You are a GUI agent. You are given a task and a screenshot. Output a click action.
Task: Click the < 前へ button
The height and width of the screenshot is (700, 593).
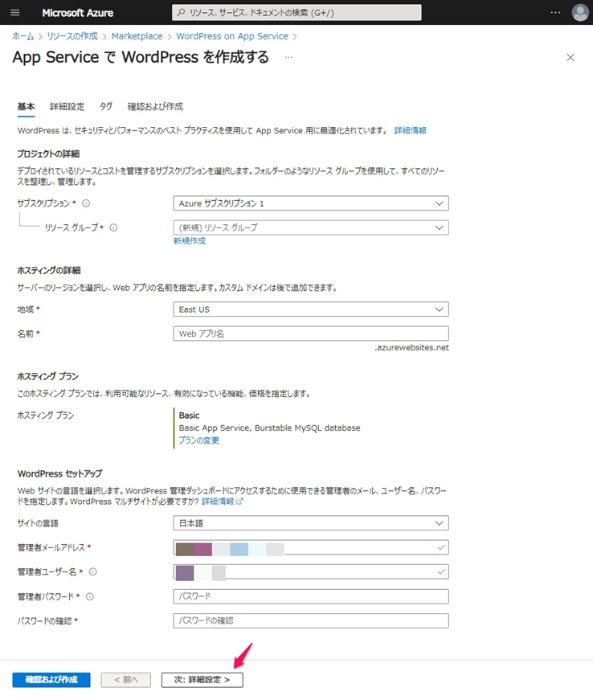pos(126,679)
